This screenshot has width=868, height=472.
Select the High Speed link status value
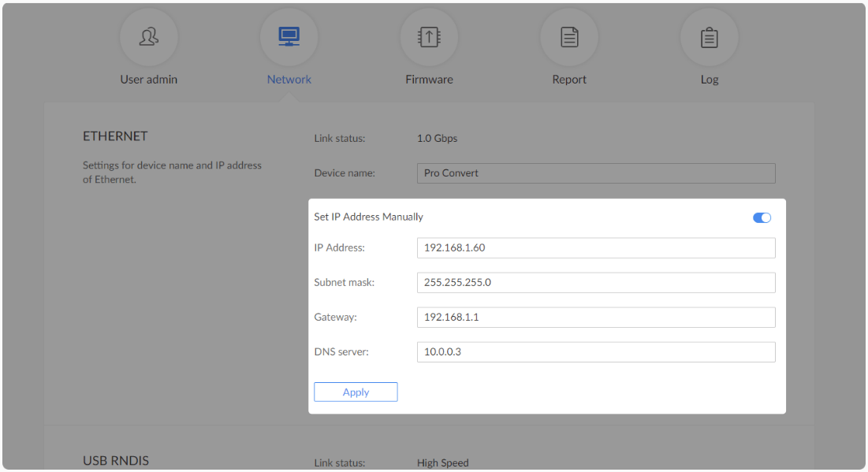(442, 463)
